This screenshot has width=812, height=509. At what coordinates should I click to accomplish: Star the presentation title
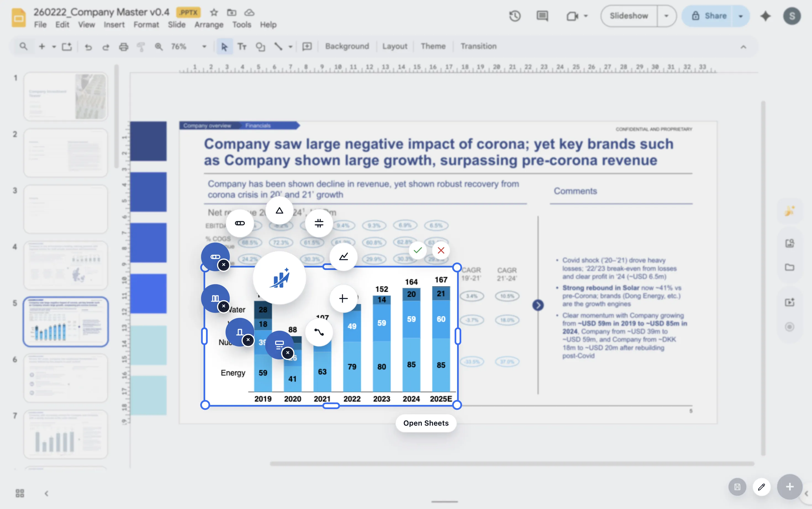click(213, 13)
